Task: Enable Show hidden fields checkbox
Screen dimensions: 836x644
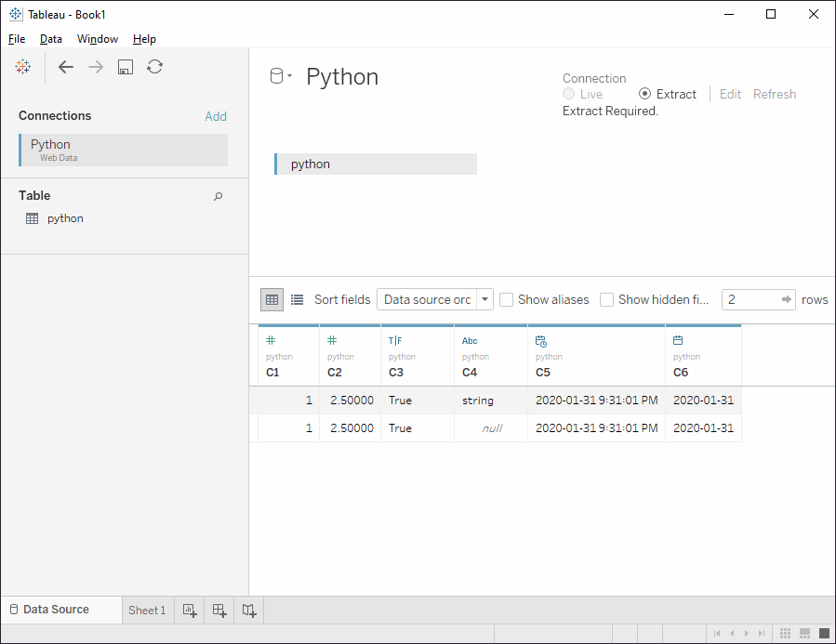Action: tap(606, 299)
